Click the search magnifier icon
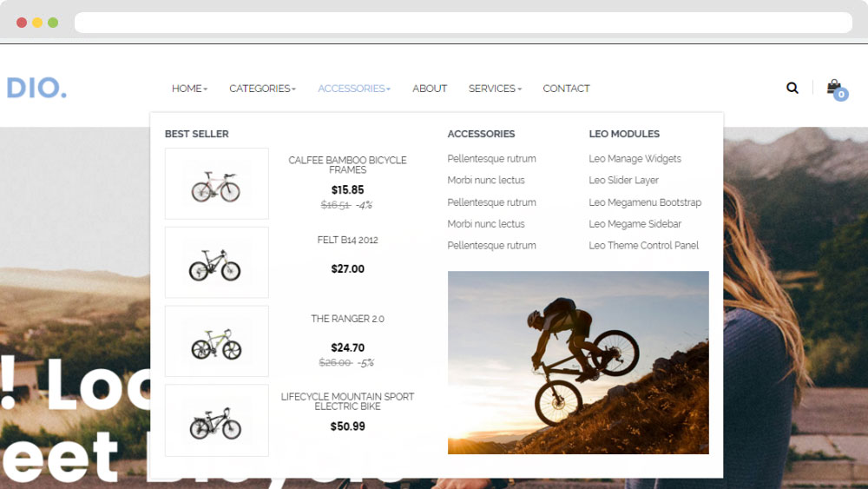The image size is (868, 489). 792,88
